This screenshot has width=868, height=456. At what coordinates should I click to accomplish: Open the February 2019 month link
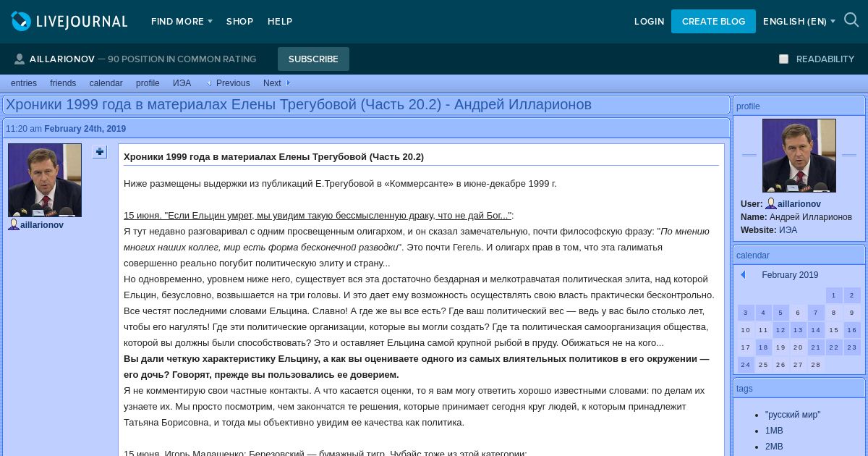[x=790, y=275]
